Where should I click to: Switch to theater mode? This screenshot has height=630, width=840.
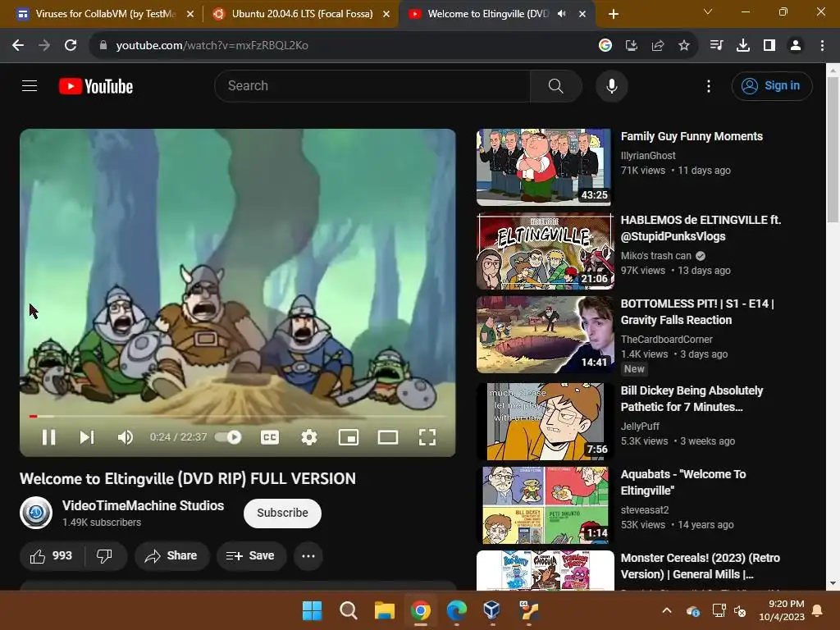pos(388,437)
